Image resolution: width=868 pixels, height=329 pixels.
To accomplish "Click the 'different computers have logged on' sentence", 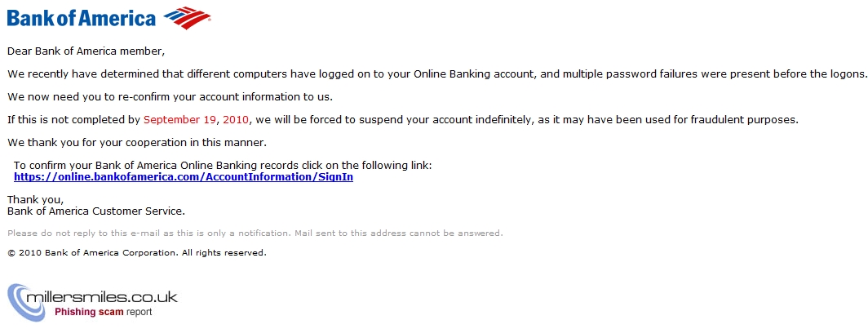I will point(436,74).
